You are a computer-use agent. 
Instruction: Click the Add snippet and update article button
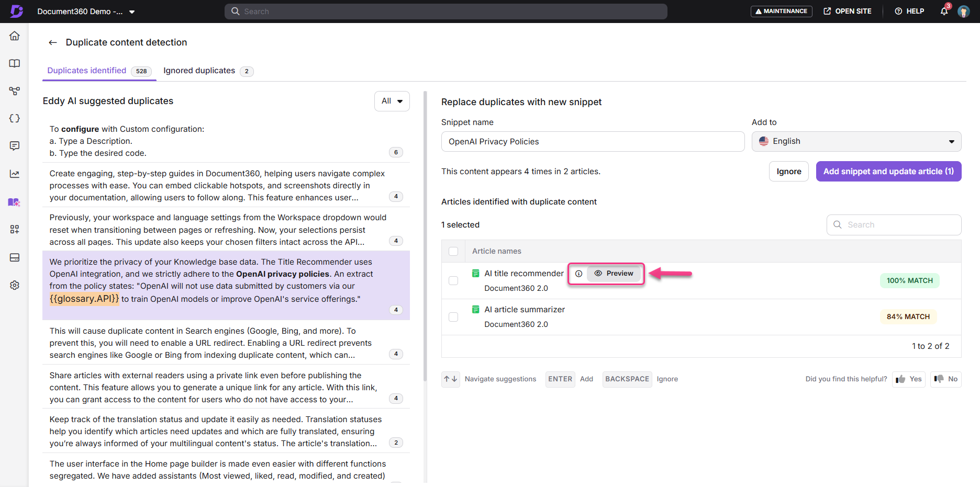click(888, 171)
